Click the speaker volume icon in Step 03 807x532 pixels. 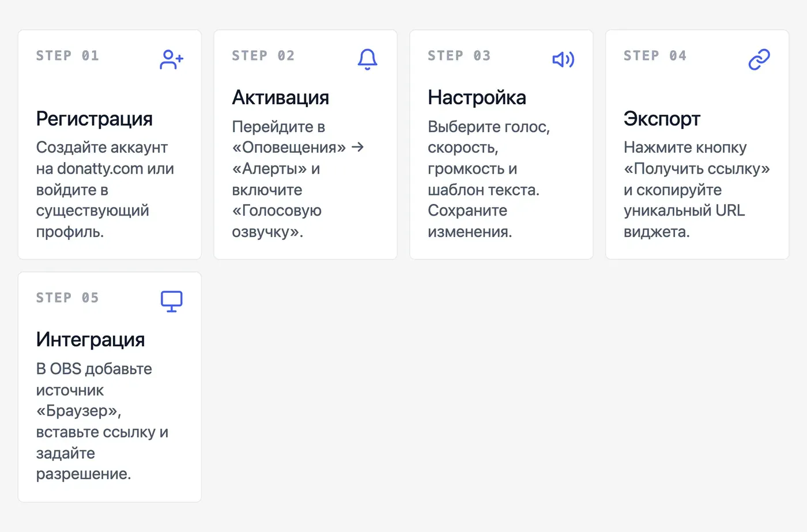[x=563, y=59]
